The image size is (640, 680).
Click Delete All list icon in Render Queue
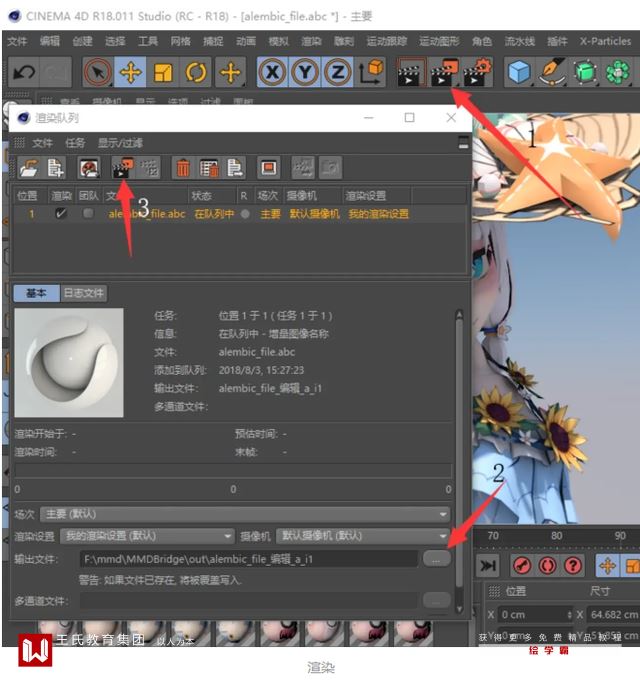click(x=209, y=168)
